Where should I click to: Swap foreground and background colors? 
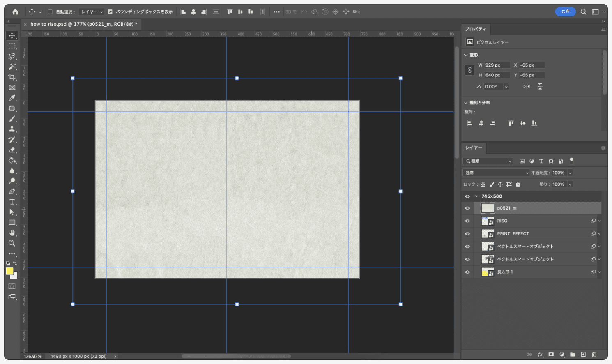coord(15,263)
